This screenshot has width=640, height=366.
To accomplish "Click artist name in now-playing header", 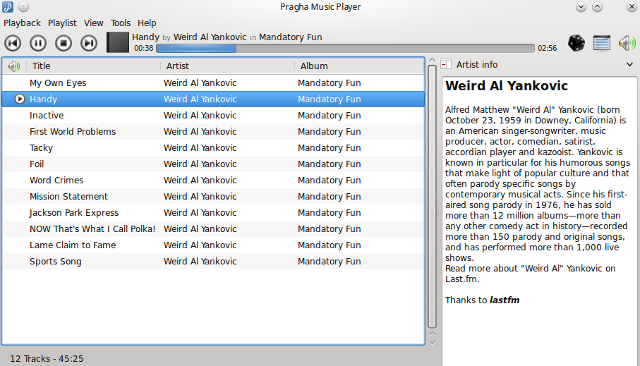I will pos(210,37).
